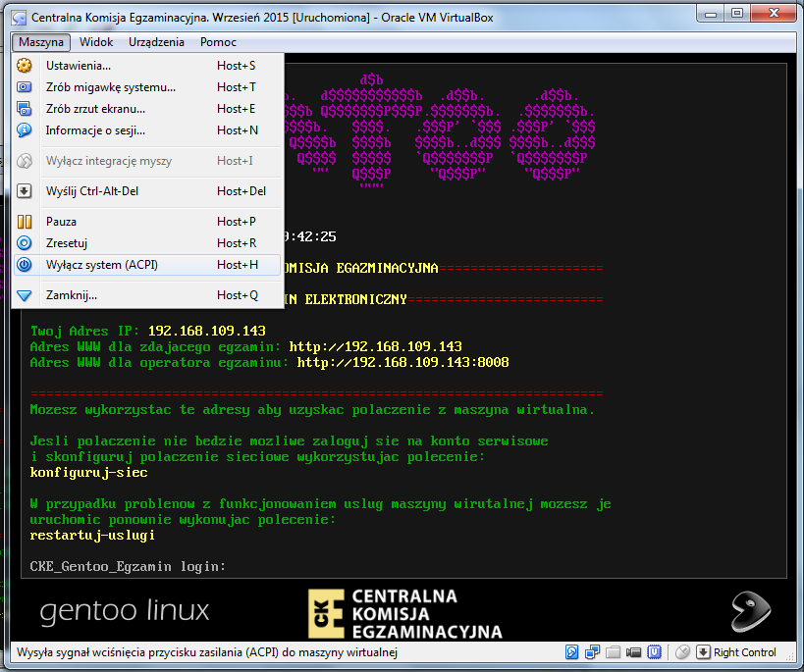Select Zresetuj menu entry

point(147,243)
